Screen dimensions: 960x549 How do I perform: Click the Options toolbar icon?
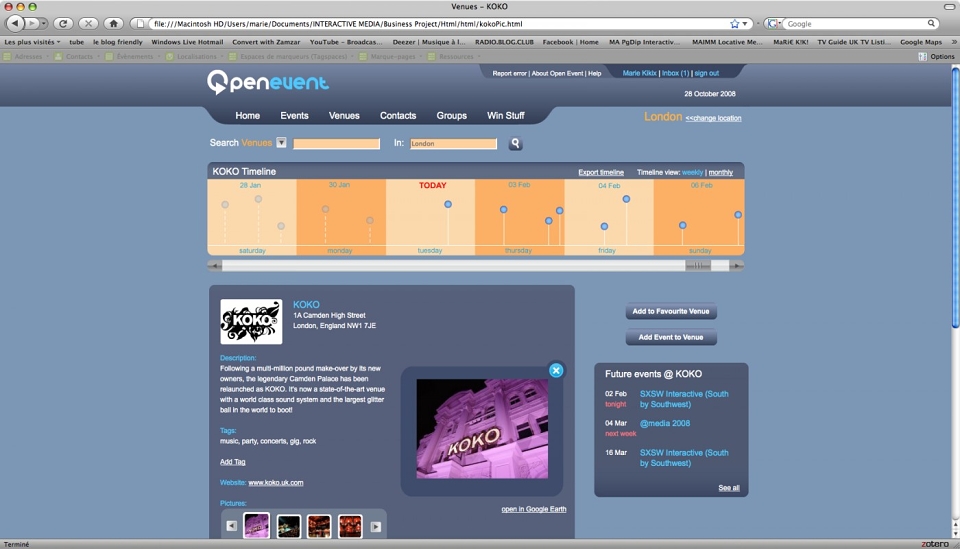point(936,56)
